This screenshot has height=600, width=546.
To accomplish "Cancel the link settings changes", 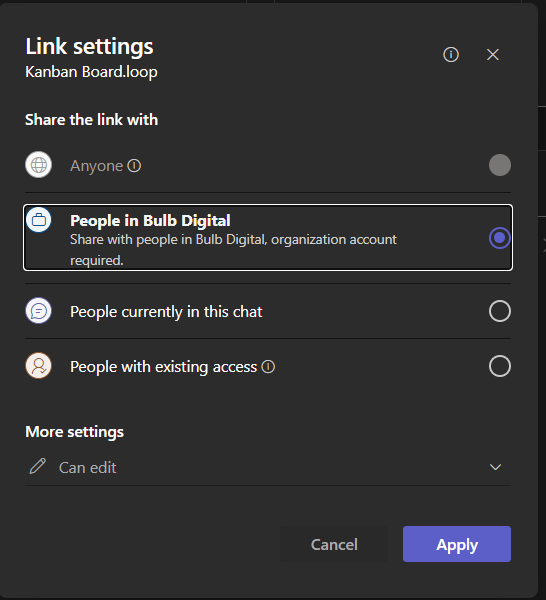I will click(334, 544).
